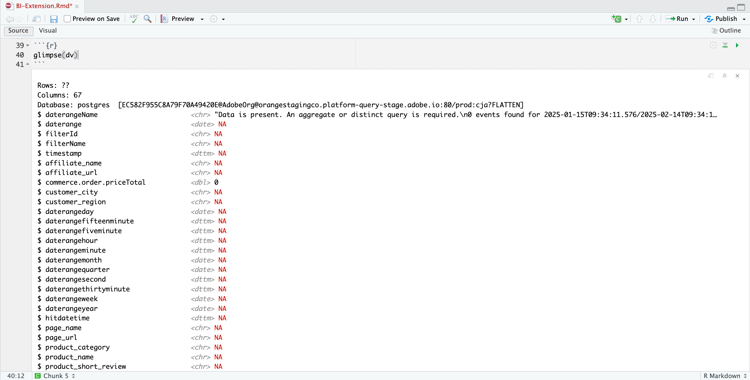
Task: Click the filterId output row
Action: tap(130, 134)
